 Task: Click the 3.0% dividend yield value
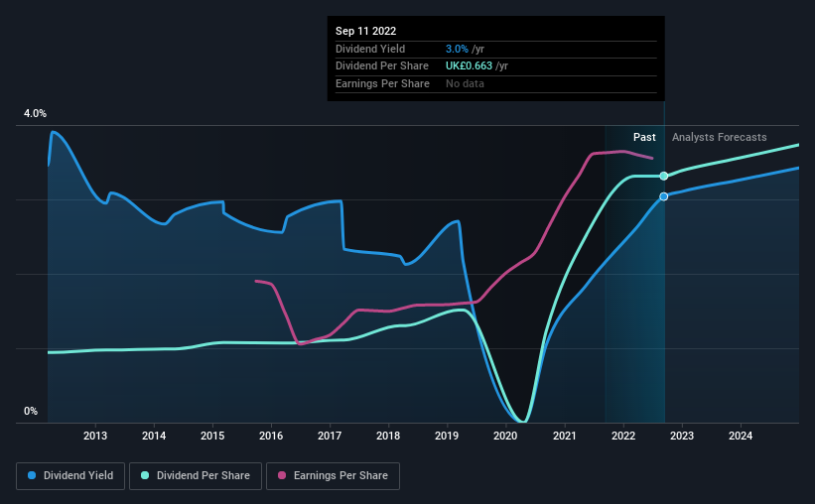(x=457, y=49)
